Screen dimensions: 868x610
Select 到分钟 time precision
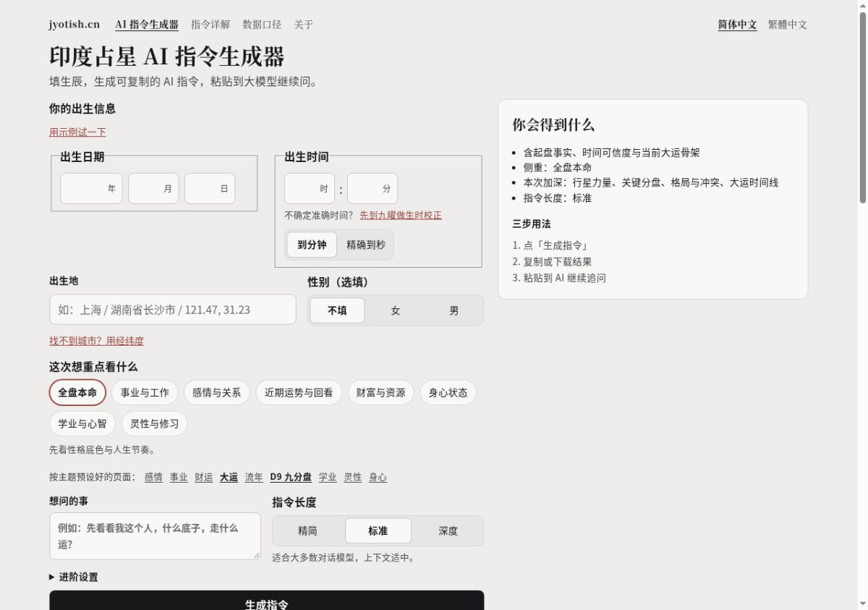pos(312,245)
